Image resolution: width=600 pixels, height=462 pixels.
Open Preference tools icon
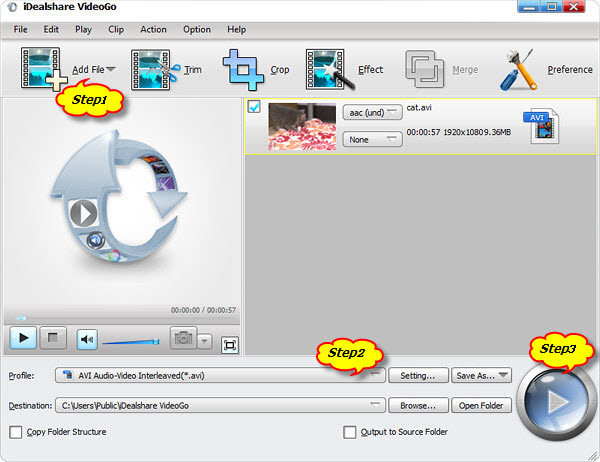tap(518, 70)
